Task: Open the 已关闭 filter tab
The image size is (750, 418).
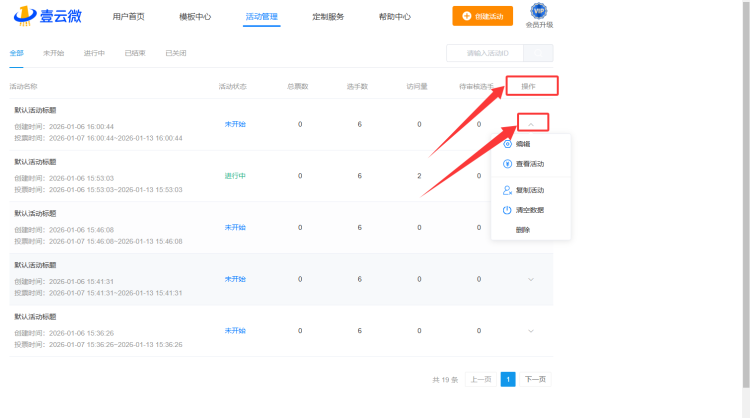Action: 175,53
